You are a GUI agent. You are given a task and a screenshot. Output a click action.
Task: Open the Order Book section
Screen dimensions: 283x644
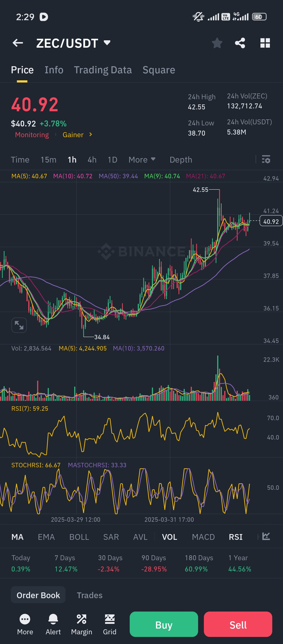click(38, 595)
